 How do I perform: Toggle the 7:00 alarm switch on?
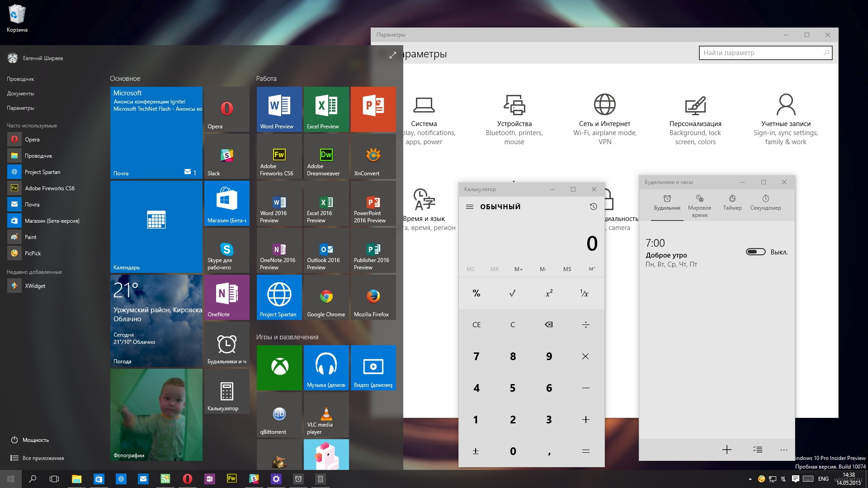[755, 252]
